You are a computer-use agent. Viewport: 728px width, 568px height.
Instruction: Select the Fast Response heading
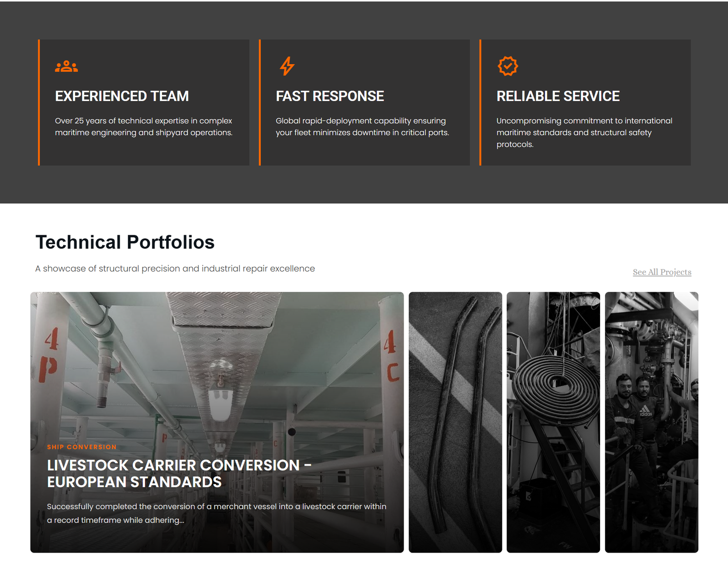click(x=330, y=96)
